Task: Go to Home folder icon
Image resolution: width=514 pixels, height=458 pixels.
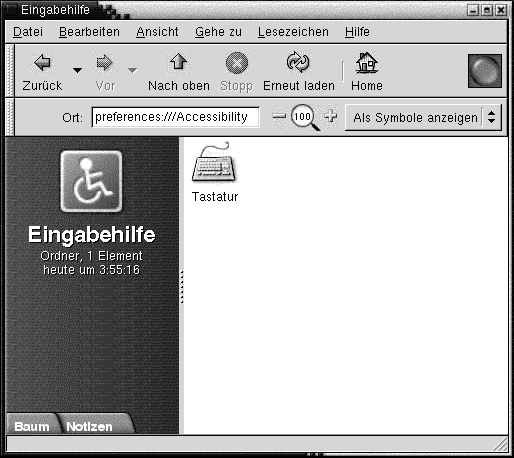Action: 367,63
